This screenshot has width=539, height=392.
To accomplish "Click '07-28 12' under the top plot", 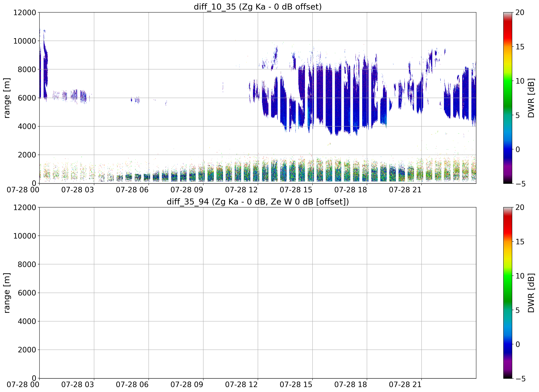I will pos(241,190).
